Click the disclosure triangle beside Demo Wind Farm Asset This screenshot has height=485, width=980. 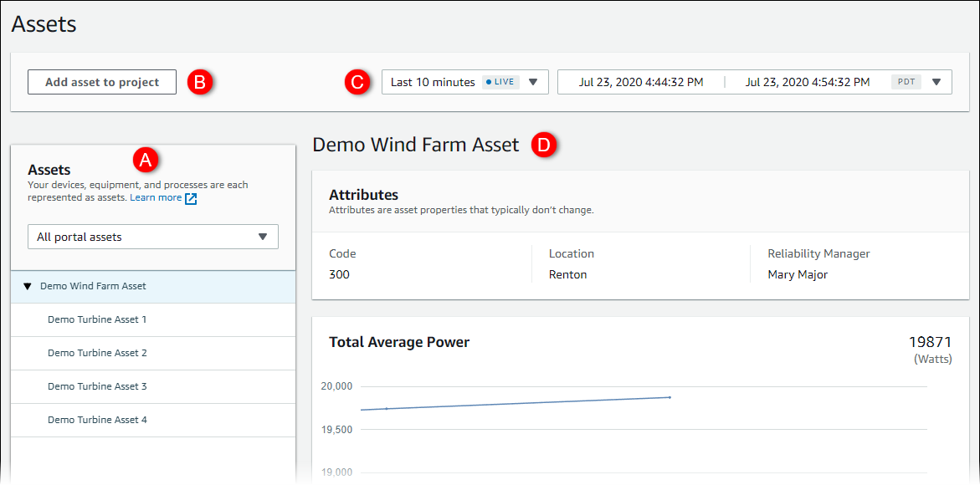28,285
